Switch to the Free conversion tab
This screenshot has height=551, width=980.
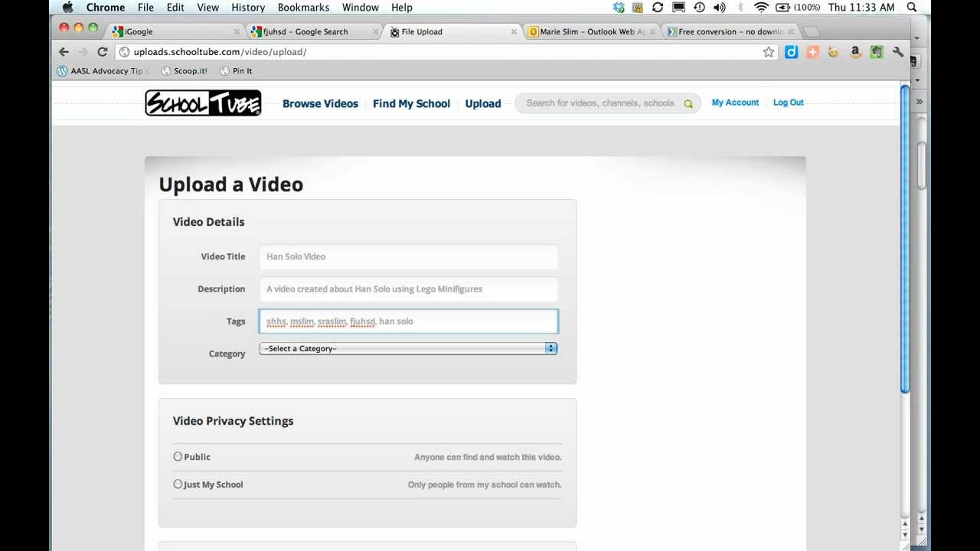[x=730, y=31]
